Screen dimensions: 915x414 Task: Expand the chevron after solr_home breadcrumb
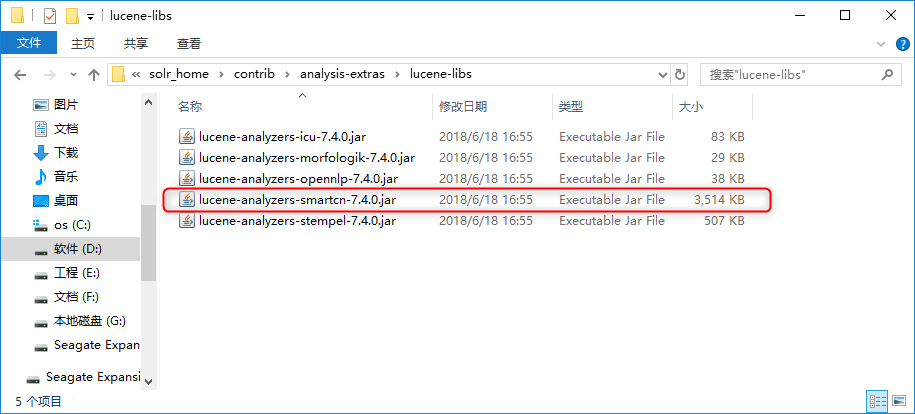click(x=221, y=75)
